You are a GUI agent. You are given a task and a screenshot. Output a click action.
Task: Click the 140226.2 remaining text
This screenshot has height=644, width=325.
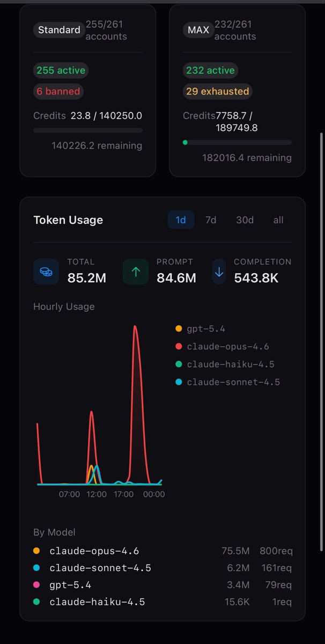97,145
